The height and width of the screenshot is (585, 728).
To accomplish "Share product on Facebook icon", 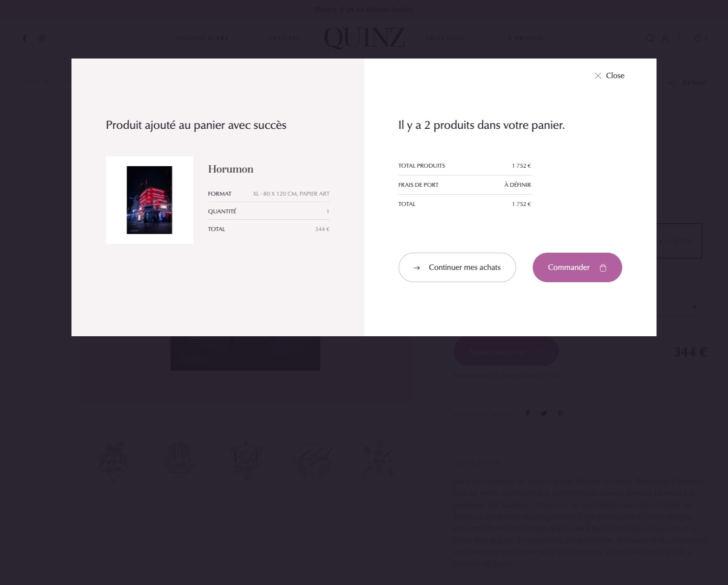I will point(528,413).
